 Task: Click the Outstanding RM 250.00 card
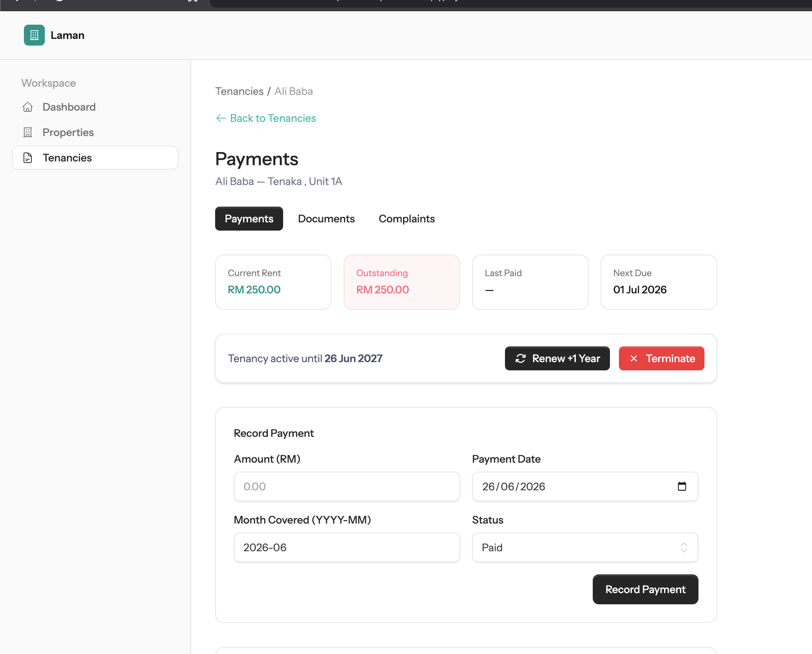[x=402, y=282]
